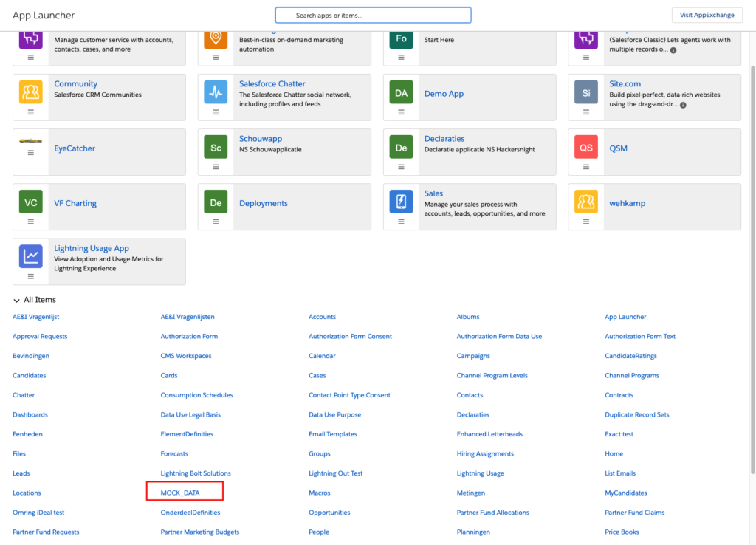Click the drag handle on Sales tile
The image size is (756, 545).
pyautogui.click(x=401, y=222)
